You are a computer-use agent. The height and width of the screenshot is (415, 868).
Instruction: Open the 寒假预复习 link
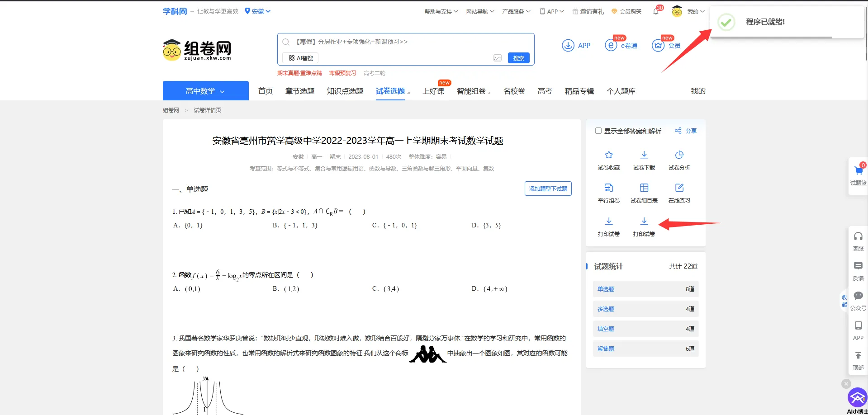pyautogui.click(x=342, y=73)
